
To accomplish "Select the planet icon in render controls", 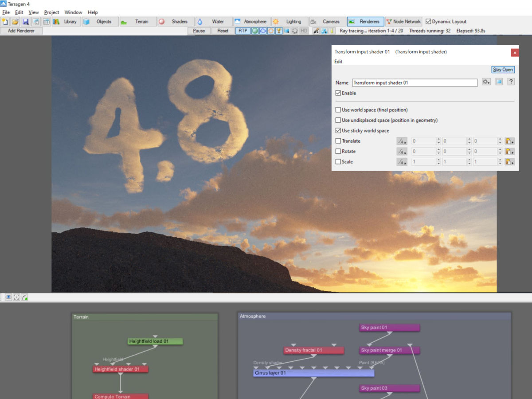I will [256, 30].
